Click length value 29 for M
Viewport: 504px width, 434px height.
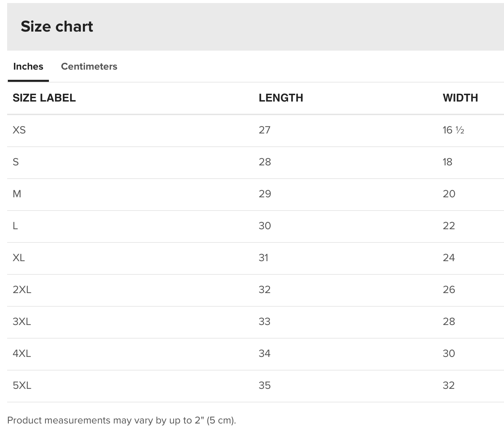[x=265, y=194]
